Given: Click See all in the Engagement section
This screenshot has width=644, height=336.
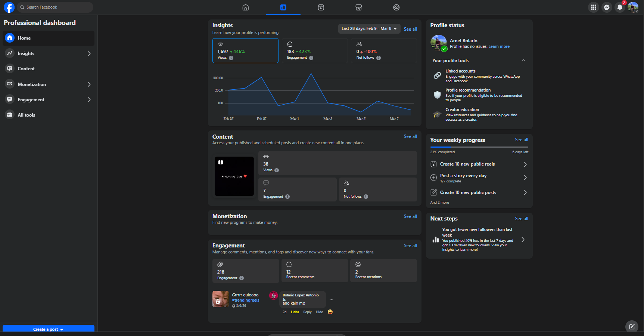Looking at the screenshot, I should (x=410, y=246).
